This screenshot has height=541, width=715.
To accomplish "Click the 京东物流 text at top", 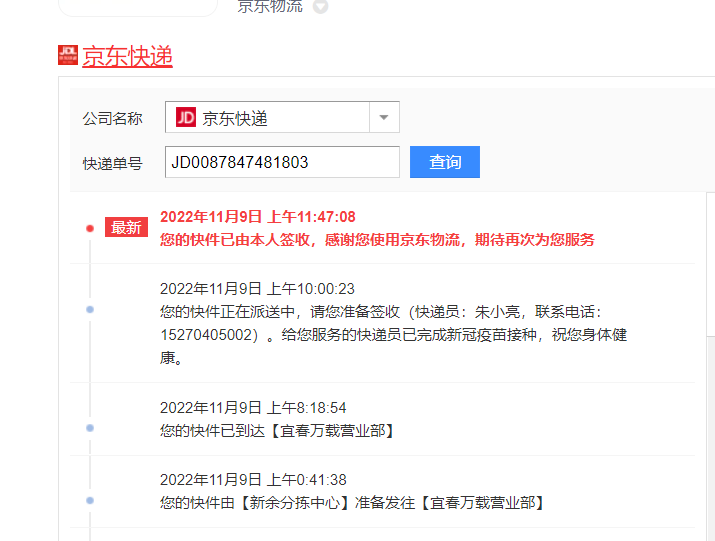I will [270, 6].
